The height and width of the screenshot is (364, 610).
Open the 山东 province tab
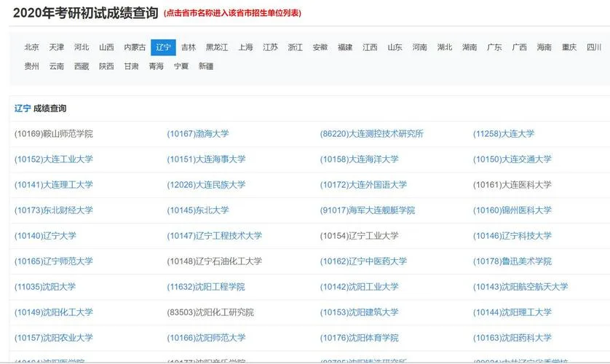395,47
